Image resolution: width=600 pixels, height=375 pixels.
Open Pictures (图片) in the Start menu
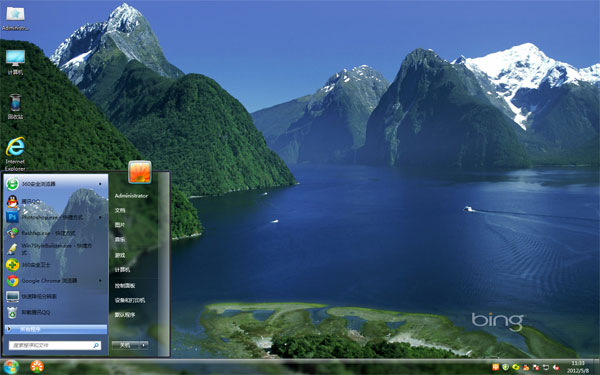[120, 225]
